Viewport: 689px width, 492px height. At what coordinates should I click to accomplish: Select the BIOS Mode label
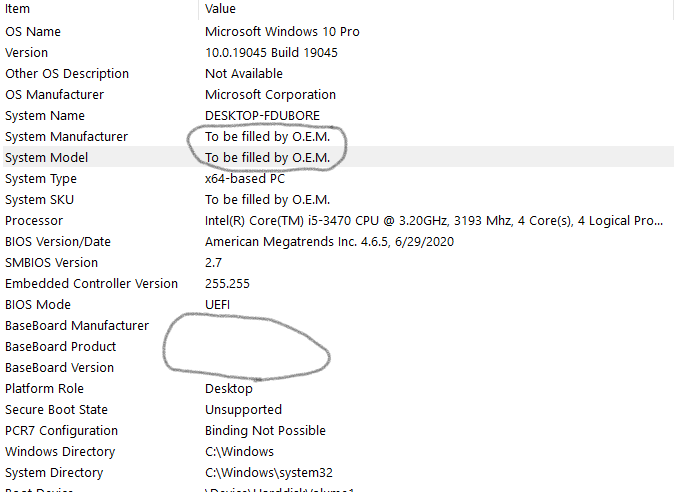[x=38, y=305]
